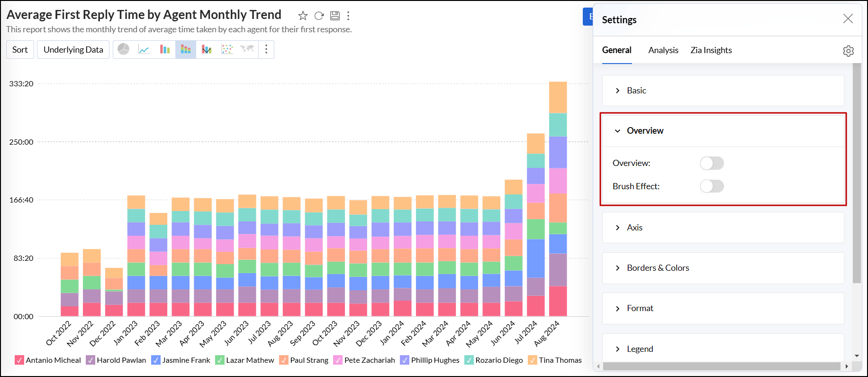The image size is (868, 377).
Task: Click the Underlying Data button
Action: point(73,50)
